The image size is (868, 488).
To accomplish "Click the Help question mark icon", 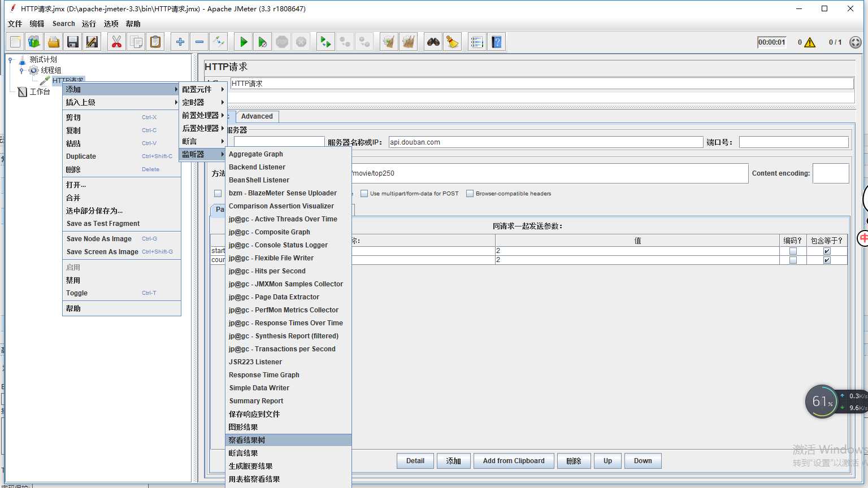I will click(x=497, y=42).
